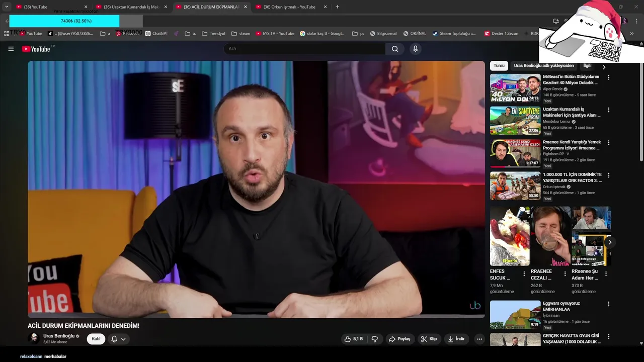This screenshot has height=362, width=644.
Task: Play MrBeast 40 Milyon Dolarlık thumbnail
Action: [x=515, y=88]
